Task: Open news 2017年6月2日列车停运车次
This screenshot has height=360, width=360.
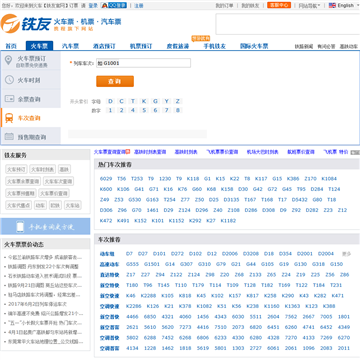Action: (37, 304)
